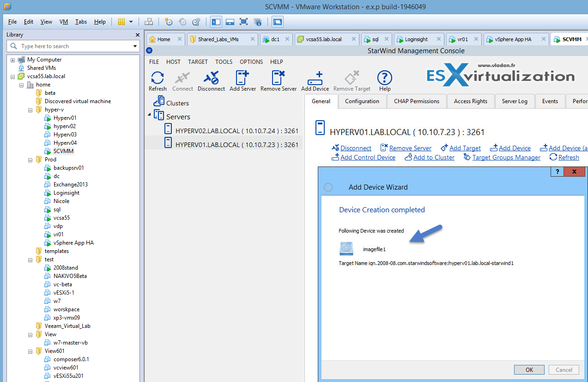588x382 pixels.
Task: Select the Exchange2013 VM in the library
Action: pyautogui.click(x=70, y=185)
